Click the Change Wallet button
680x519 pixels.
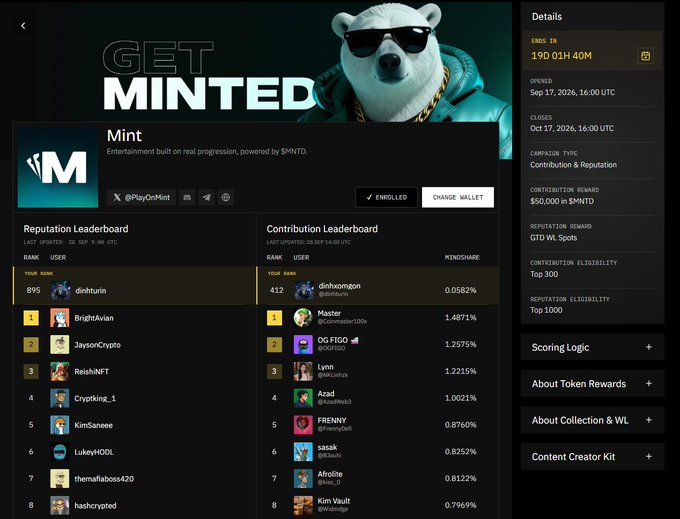[458, 197]
